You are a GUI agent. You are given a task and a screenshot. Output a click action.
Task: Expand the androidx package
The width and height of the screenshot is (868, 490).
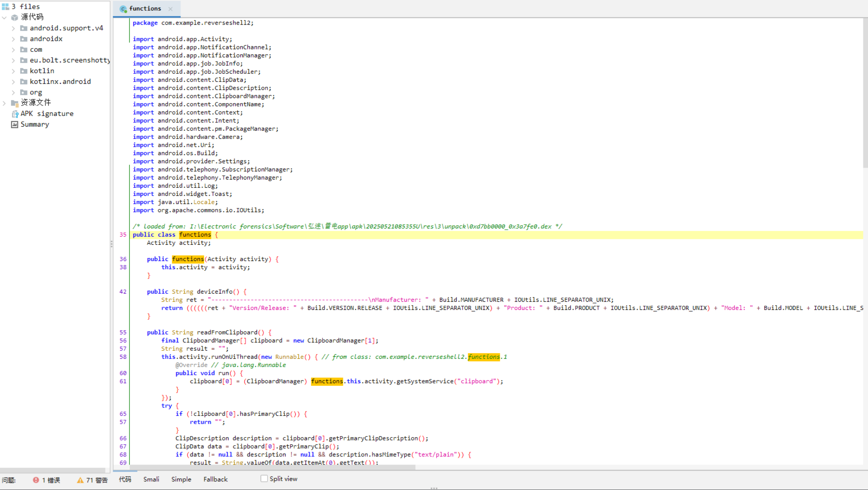pos(13,39)
